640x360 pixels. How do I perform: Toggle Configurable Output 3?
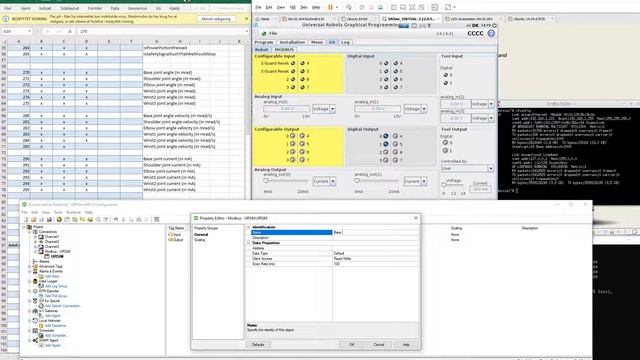point(293,160)
